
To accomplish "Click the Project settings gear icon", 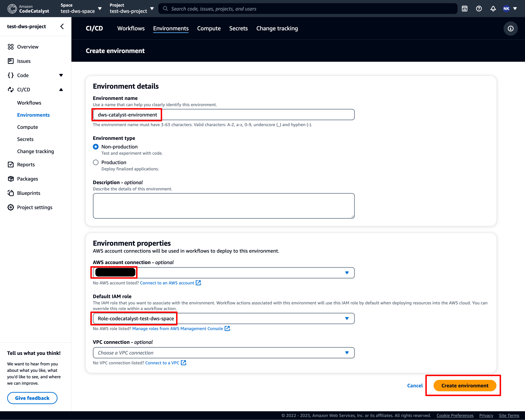I will pyautogui.click(x=11, y=207).
